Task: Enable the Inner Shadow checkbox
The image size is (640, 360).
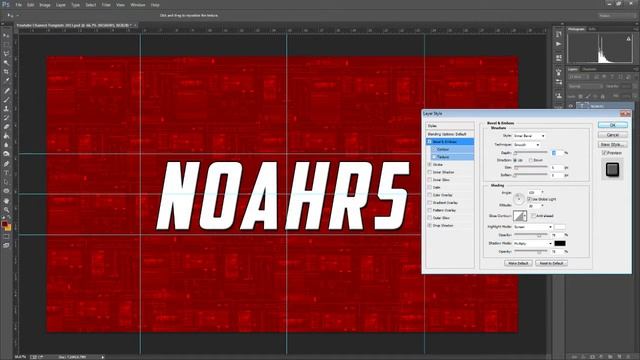Action: (x=429, y=172)
